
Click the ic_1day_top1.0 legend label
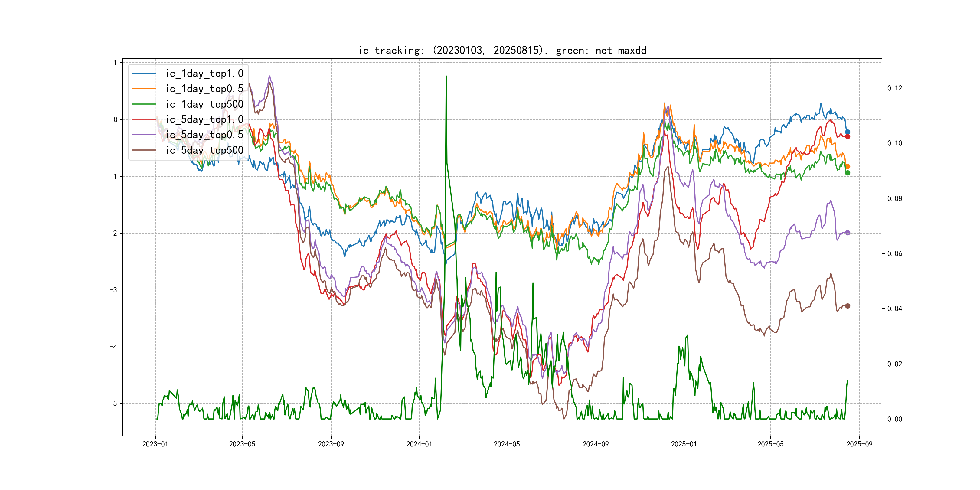204,73
